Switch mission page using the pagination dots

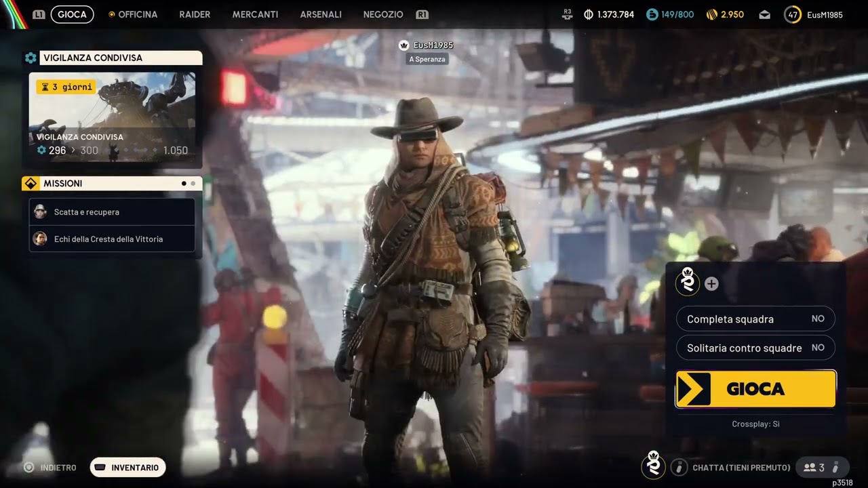click(x=189, y=184)
